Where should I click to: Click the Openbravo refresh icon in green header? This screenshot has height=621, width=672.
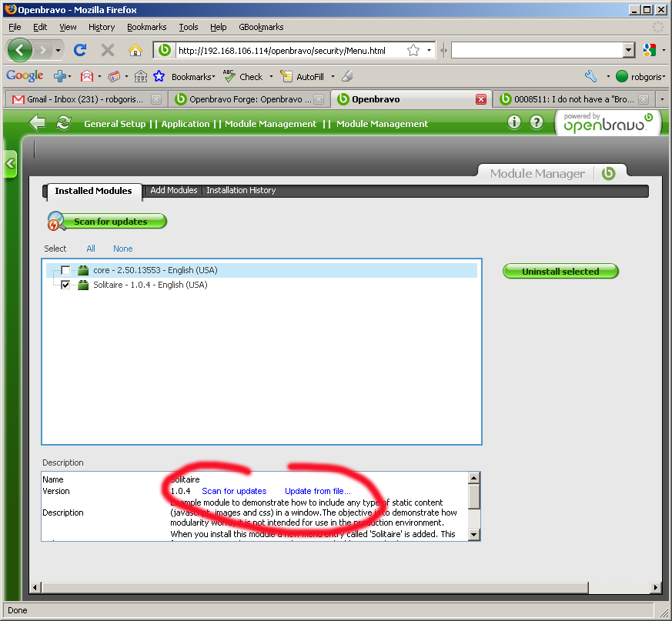tap(63, 123)
